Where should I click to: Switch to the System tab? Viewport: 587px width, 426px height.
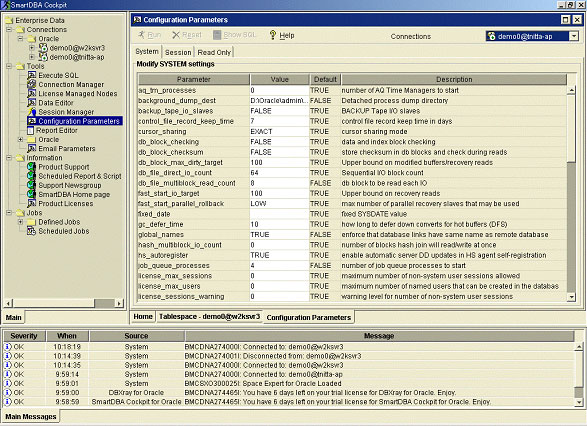147,51
